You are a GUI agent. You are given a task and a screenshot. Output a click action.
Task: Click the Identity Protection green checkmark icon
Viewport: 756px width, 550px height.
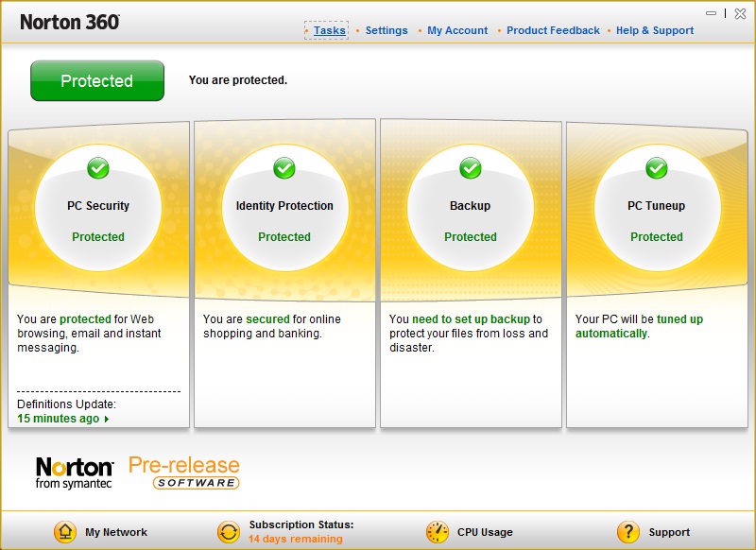tap(284, 168)
